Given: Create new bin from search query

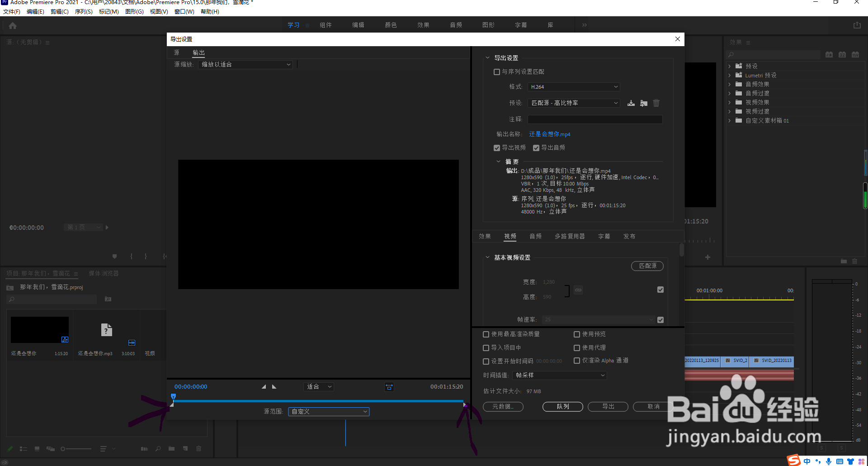Looking at the screenshot, I should coord(108,299).
